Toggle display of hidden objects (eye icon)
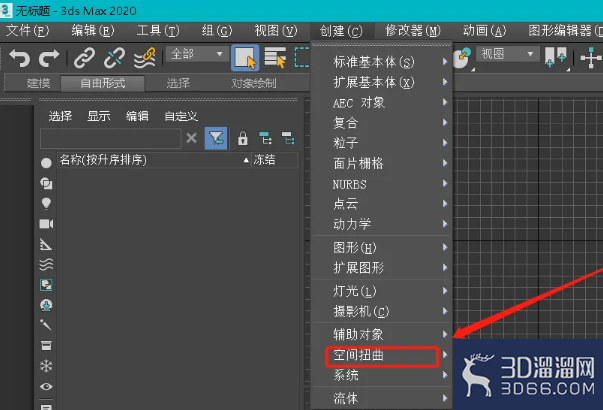603x410 pixels. pyautogui.click(x=46, y=386)
